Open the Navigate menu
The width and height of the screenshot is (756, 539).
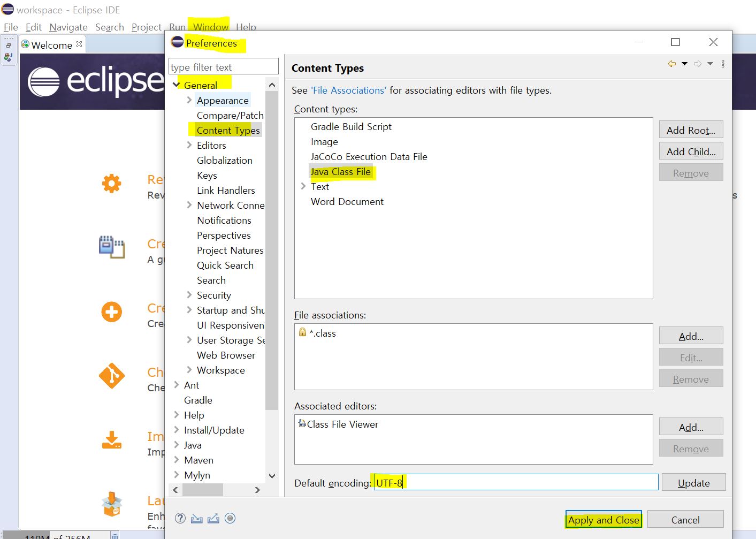(x=68, y=27)
